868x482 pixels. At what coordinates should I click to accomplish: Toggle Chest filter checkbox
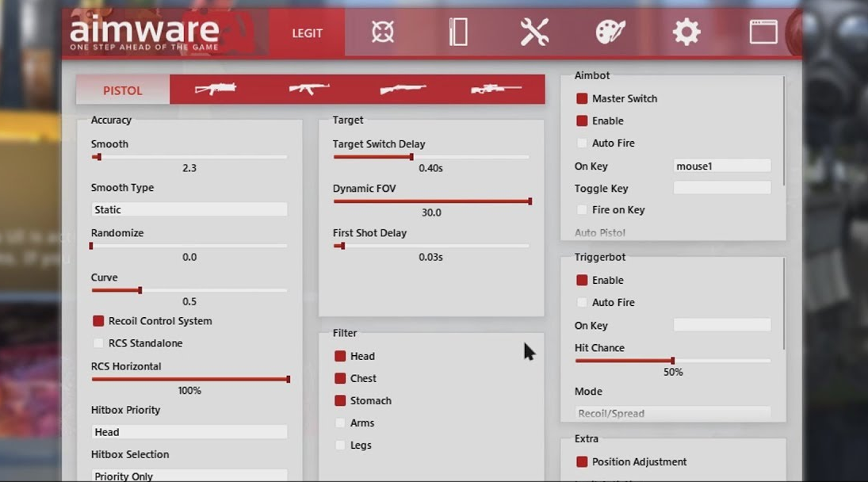(340, 378)
